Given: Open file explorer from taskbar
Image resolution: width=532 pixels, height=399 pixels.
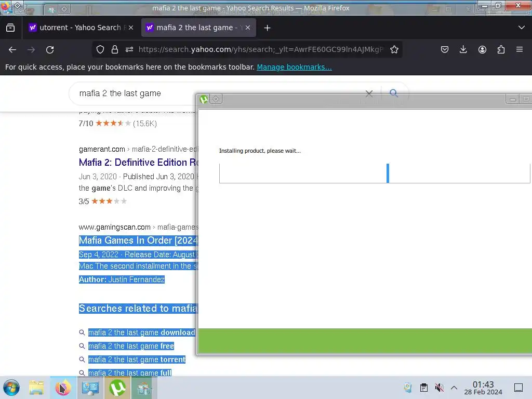Looking at the screenshot, I should pyautogui.click(x=36, y=388).
